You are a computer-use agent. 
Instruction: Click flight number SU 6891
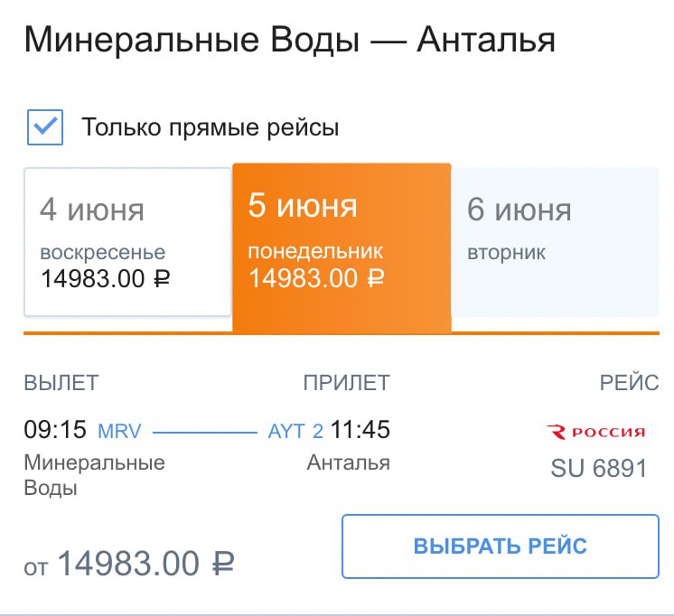599,468
